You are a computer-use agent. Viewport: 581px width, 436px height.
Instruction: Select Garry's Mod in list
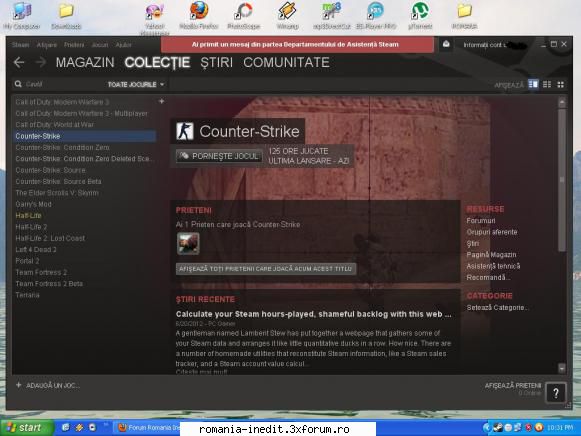(x=33, y=204)
